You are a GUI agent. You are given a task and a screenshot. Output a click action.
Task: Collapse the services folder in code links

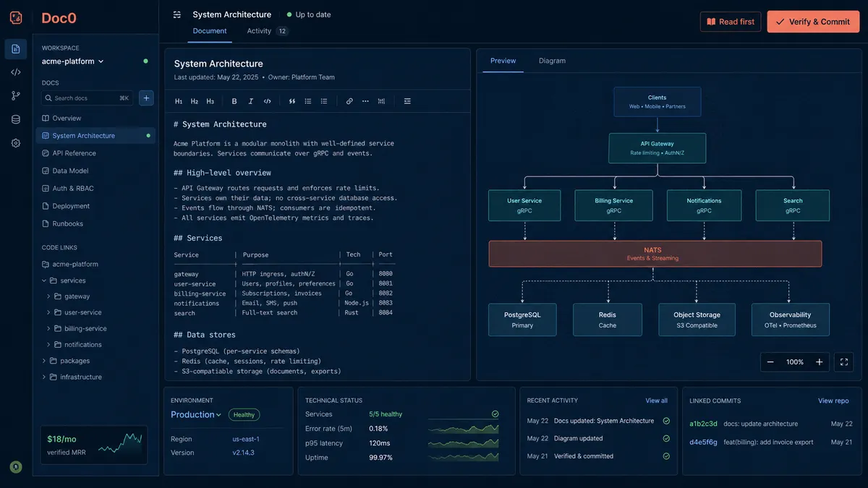44,281
